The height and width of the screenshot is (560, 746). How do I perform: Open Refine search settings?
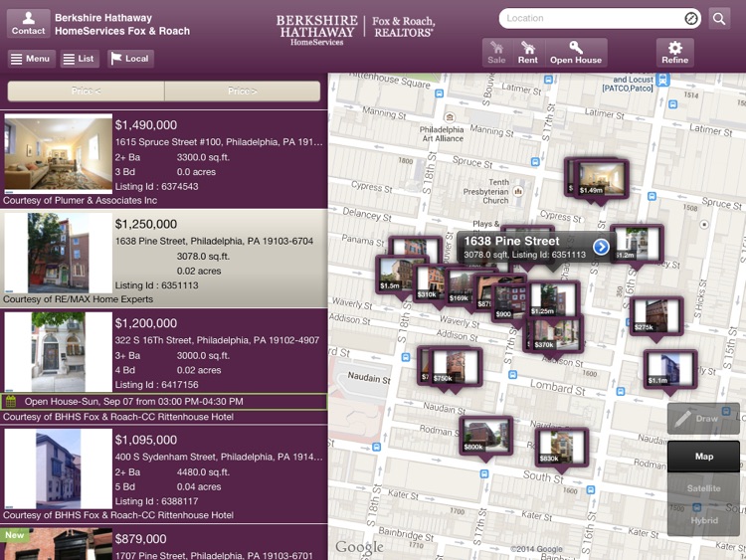click(674, 53)
